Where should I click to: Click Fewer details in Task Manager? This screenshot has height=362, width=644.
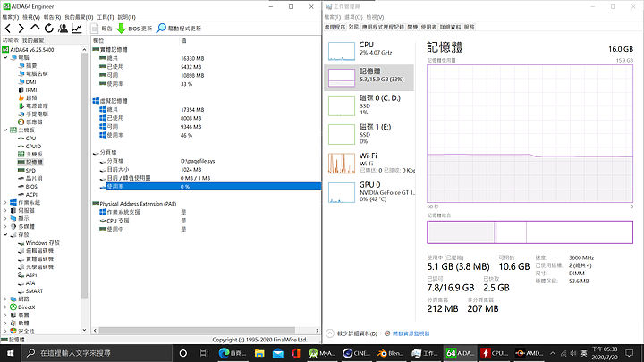pyautogui.click(x=352, y=333)
